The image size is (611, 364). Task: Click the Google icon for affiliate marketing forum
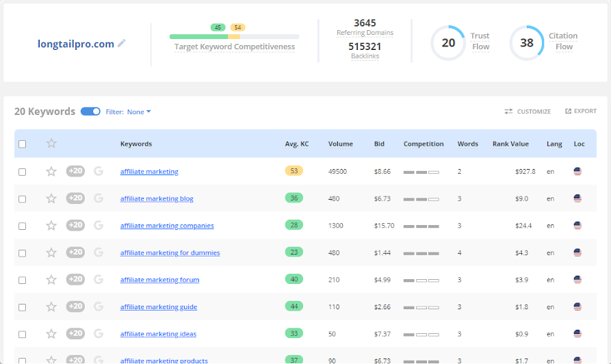99,280
